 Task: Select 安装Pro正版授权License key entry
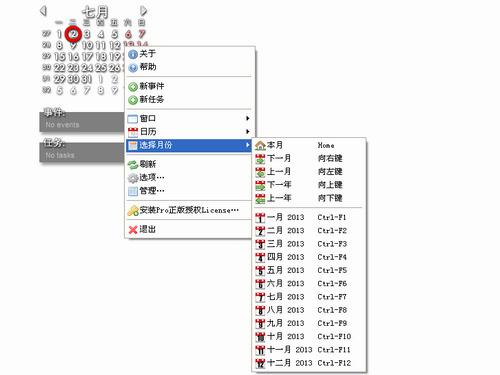pyautogui.click(x=189, y=210)
